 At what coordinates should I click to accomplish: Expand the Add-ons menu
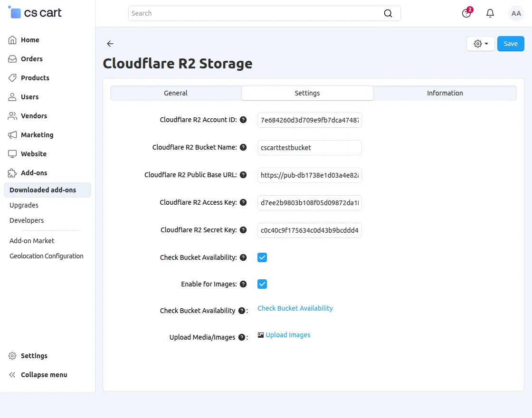point(34,173)
